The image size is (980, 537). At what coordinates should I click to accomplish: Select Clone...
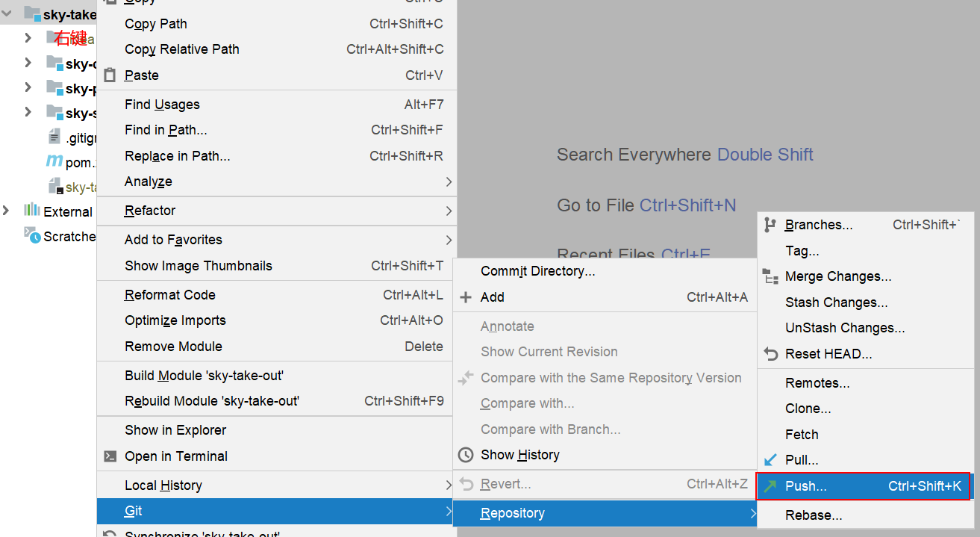[865, 409]
